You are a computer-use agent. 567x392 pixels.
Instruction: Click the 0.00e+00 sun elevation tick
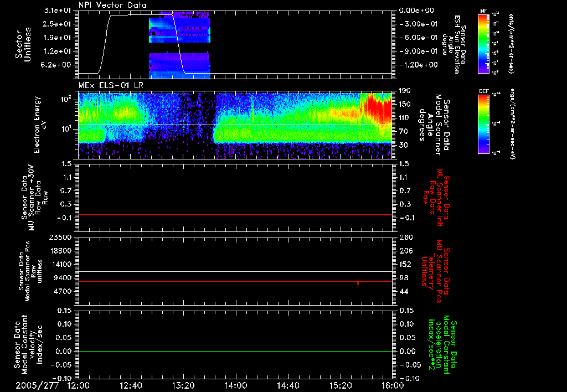pyautogui.click(x=416, y=10)
